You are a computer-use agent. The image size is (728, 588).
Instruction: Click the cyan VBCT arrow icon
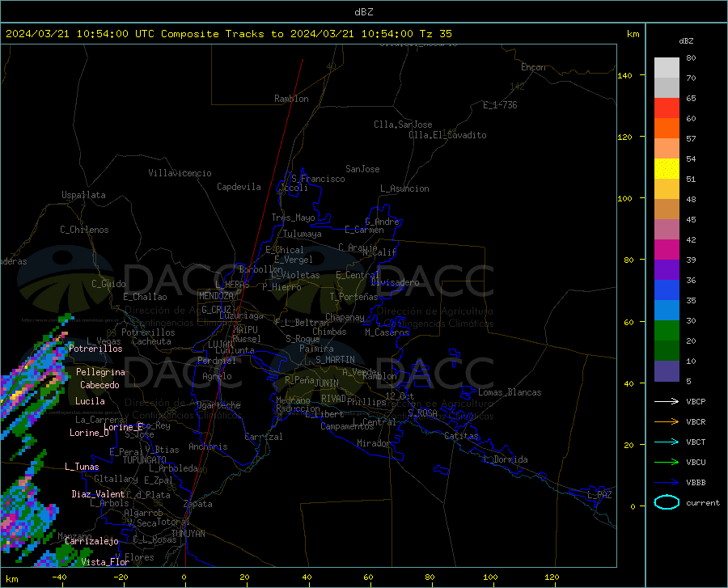click(x=667, y=442)
